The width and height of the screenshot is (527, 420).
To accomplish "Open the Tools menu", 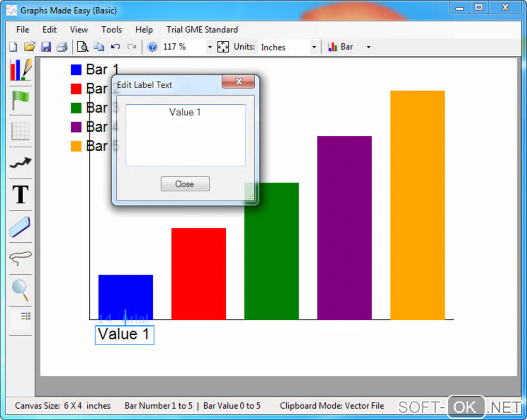I will [x=112, y=29].
